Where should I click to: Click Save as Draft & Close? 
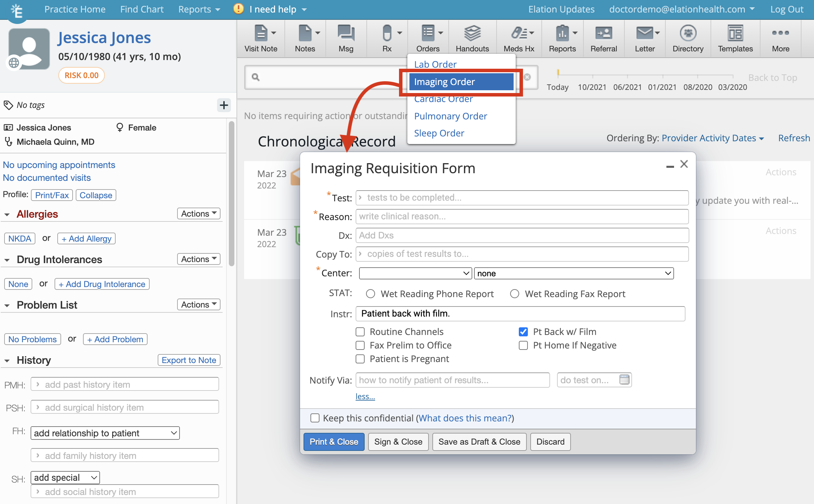(479, 441)
